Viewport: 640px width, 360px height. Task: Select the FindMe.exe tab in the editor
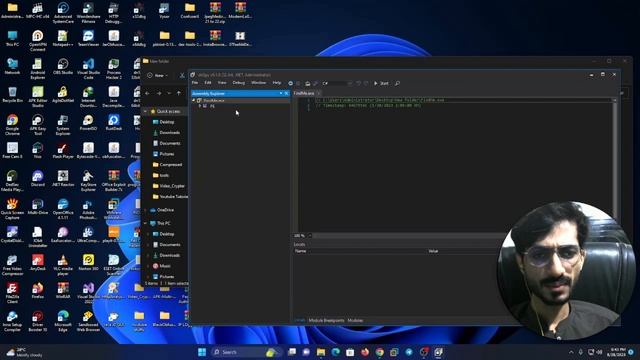(304, 93)
